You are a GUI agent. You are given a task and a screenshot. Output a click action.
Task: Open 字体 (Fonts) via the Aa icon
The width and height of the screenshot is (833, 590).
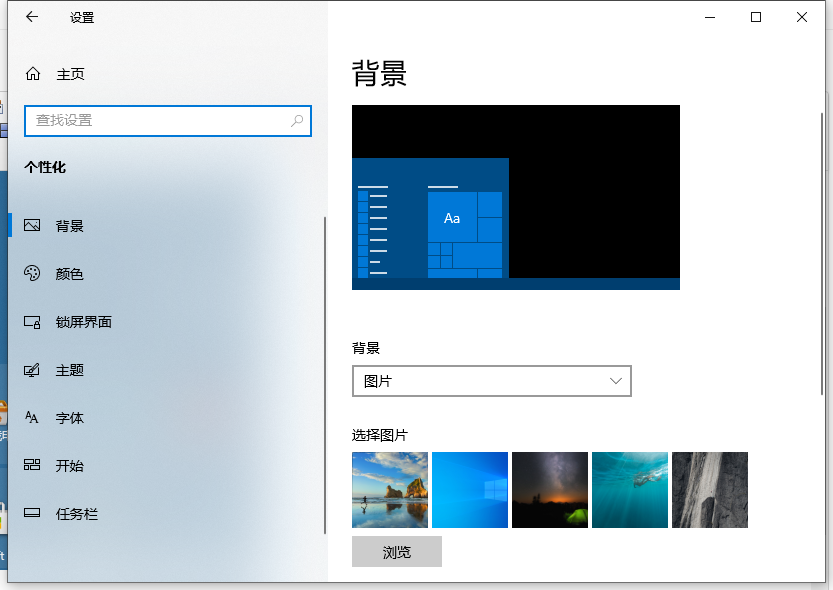33,418
